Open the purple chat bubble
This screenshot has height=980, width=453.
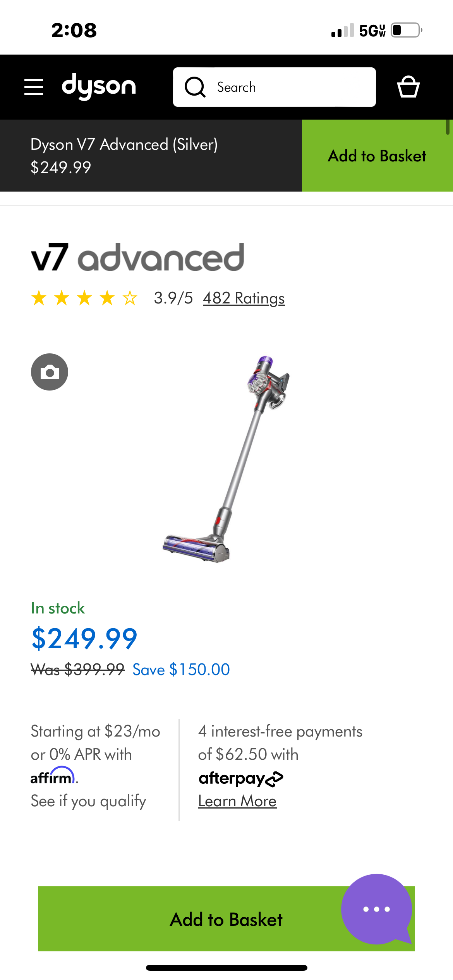(x=376, y=909)
